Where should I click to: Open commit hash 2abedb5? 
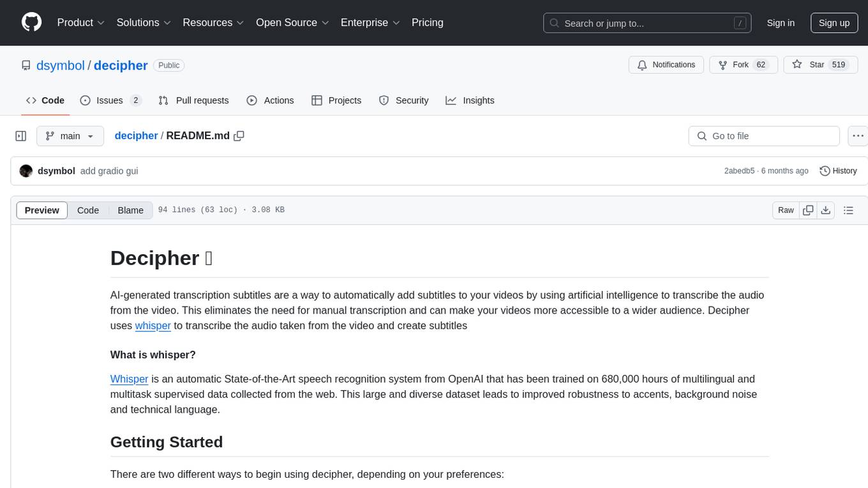pos(739,171)
